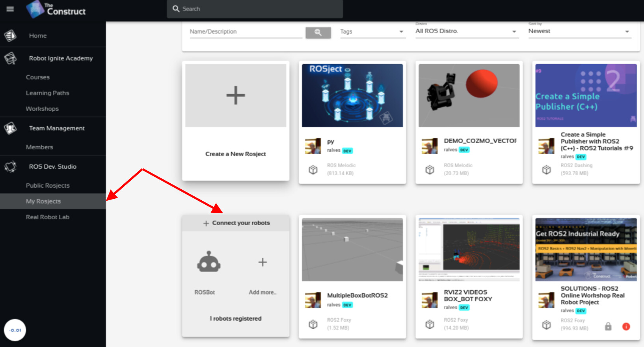644x347 pixels.
Task: Click ralves avatar on py card
Action: [x=313, y=146]
